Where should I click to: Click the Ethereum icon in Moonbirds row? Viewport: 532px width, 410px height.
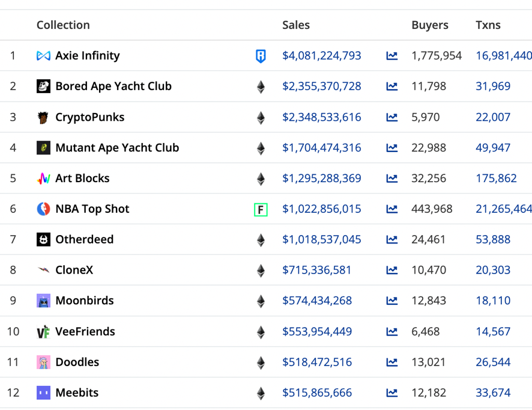pos(261,301)
